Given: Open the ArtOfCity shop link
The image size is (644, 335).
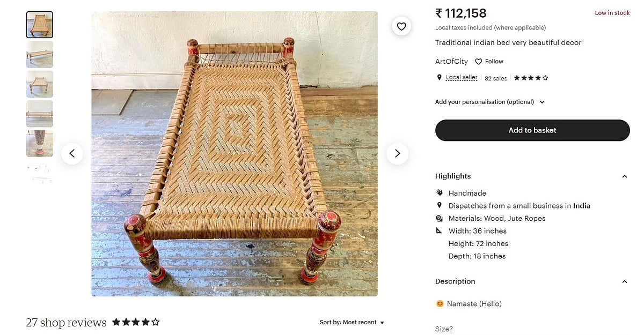Looking at the screenshot, I should [x=451, y=62].
